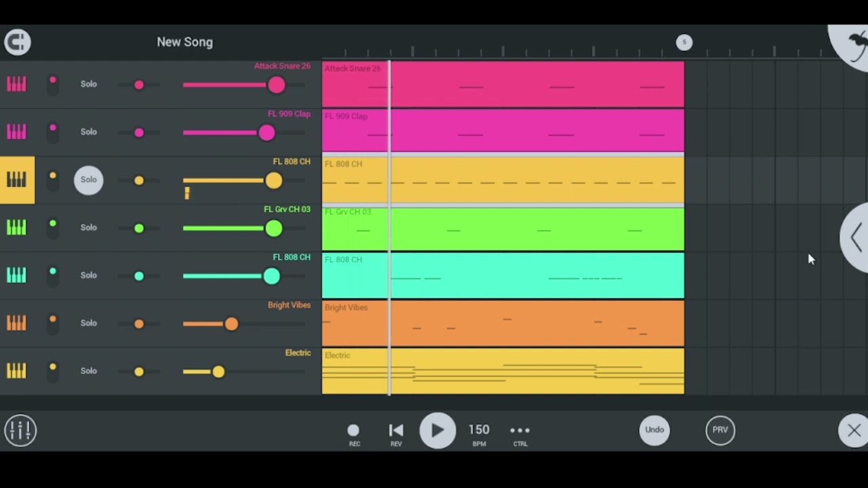Toggle mute for FL Grv CH 03 track

52,227
